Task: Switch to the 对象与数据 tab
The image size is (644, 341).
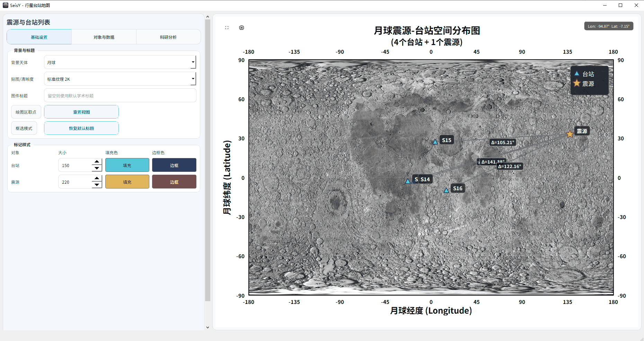Action: click(104, 37)
